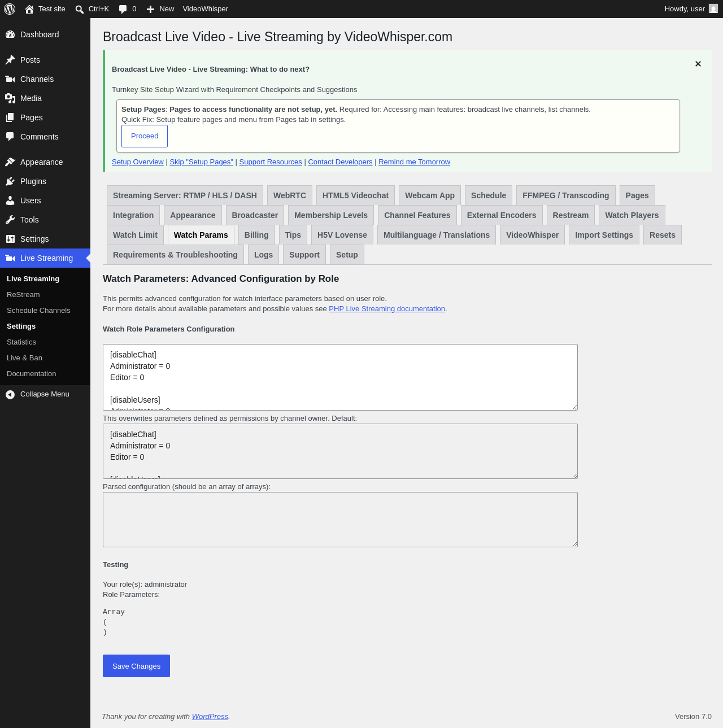Click the user avatar next to Howdy

pyautogui.click(x=713, y=9)
